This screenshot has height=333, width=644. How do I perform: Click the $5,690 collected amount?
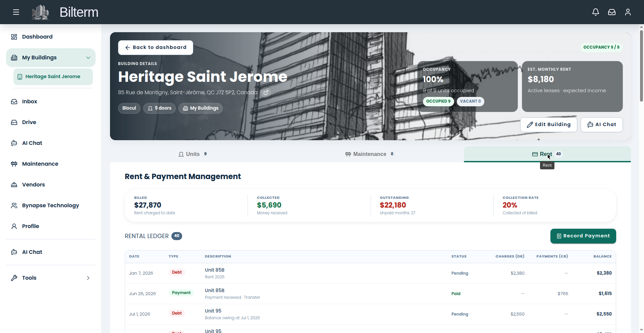[x=269, y=205]
